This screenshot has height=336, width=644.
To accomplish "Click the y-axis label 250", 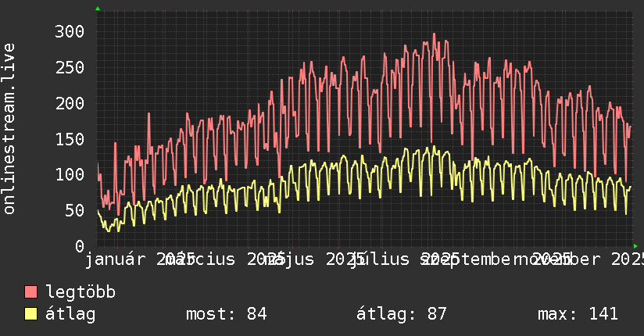I will 70,67.
